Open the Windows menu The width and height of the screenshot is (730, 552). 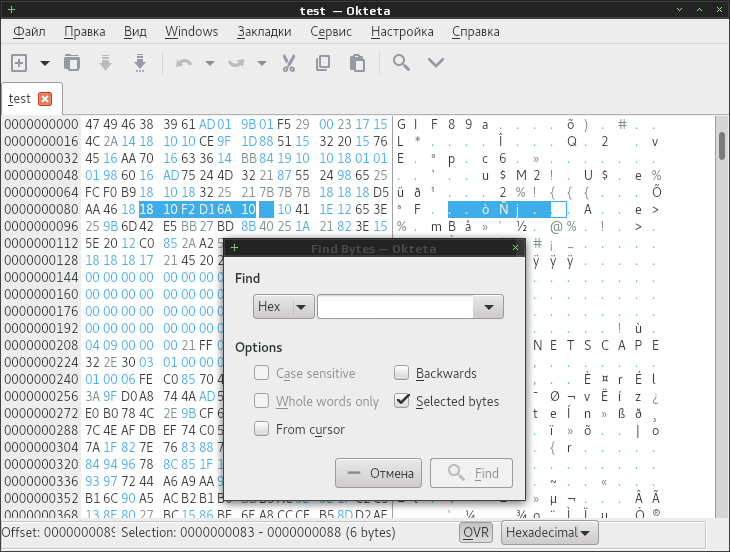(x=192, y=32)
